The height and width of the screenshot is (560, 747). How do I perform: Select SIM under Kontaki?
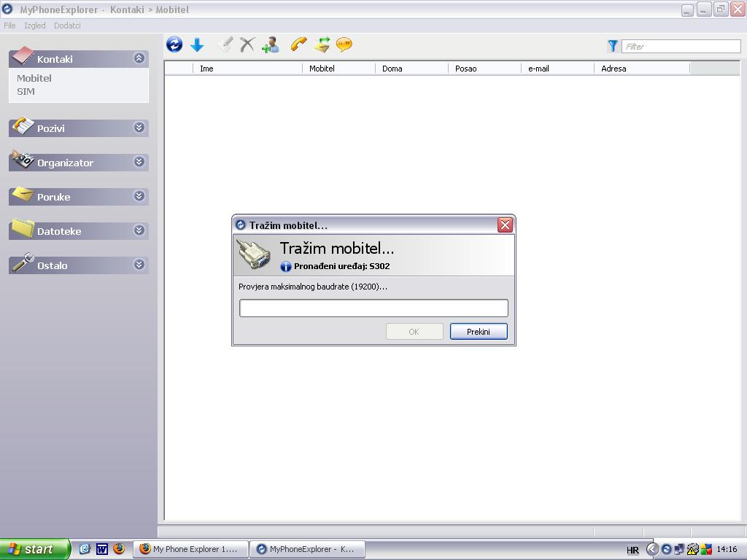(x=26, y=91)
